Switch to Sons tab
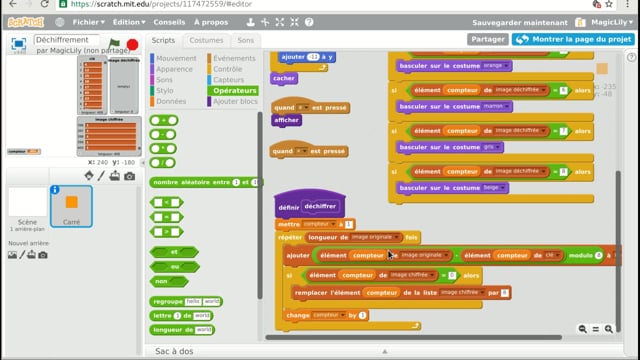Screen dimensions: 640x360 coord(246,40)
